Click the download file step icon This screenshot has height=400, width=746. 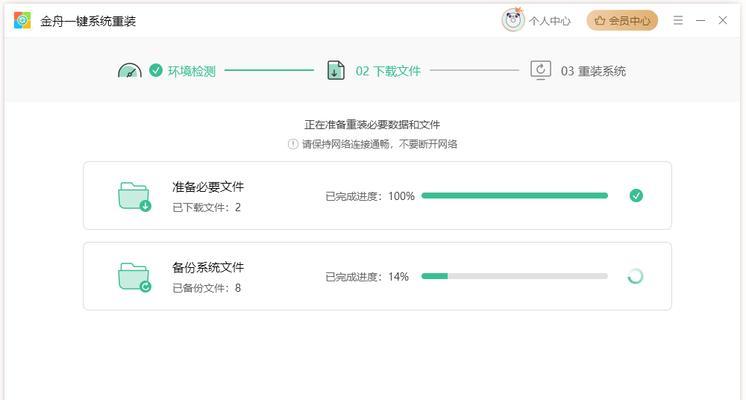click(336, 70)
